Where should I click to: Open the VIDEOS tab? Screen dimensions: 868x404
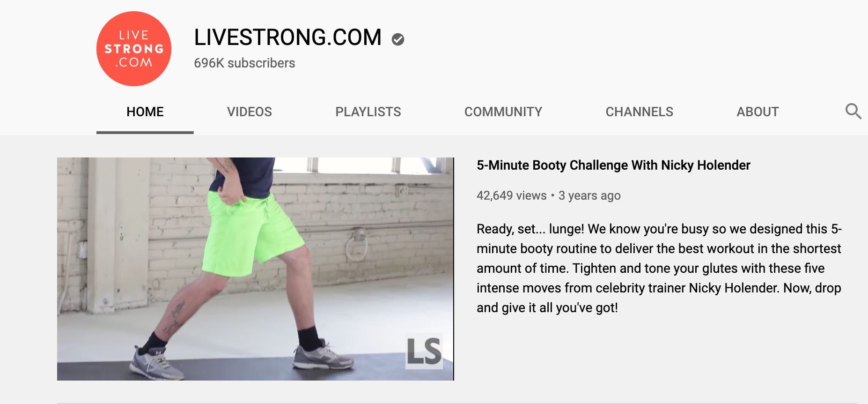[x=250, y=112]
